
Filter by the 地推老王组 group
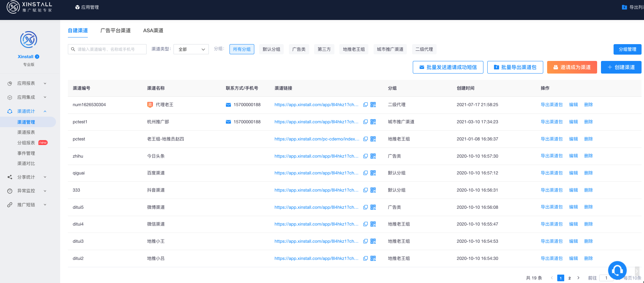click(x=354, y=49)
